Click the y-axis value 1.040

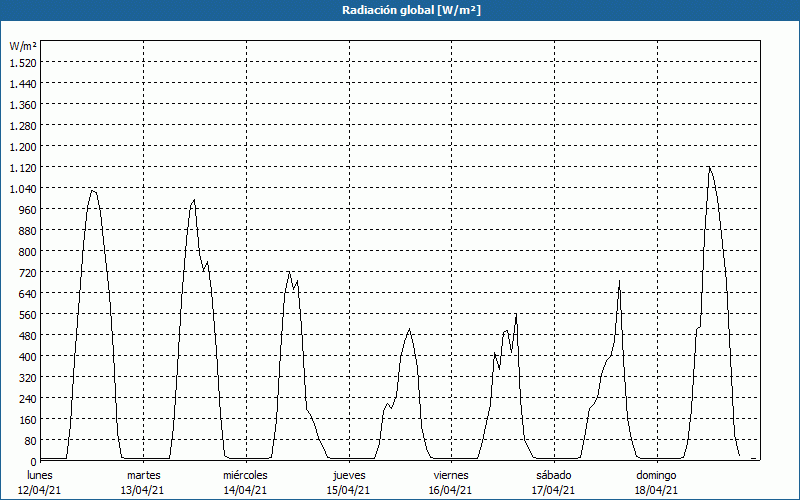point(23,189)
